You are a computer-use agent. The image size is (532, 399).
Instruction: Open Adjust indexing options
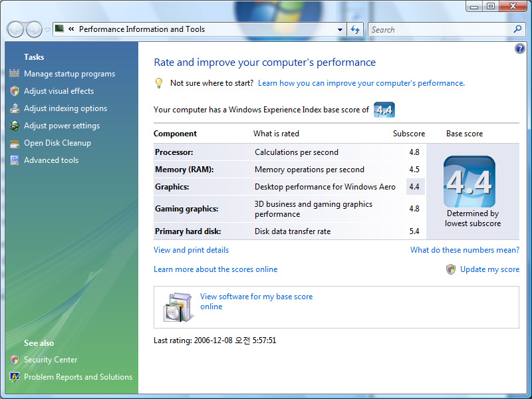pyautogui.click(x=65, y=108)
